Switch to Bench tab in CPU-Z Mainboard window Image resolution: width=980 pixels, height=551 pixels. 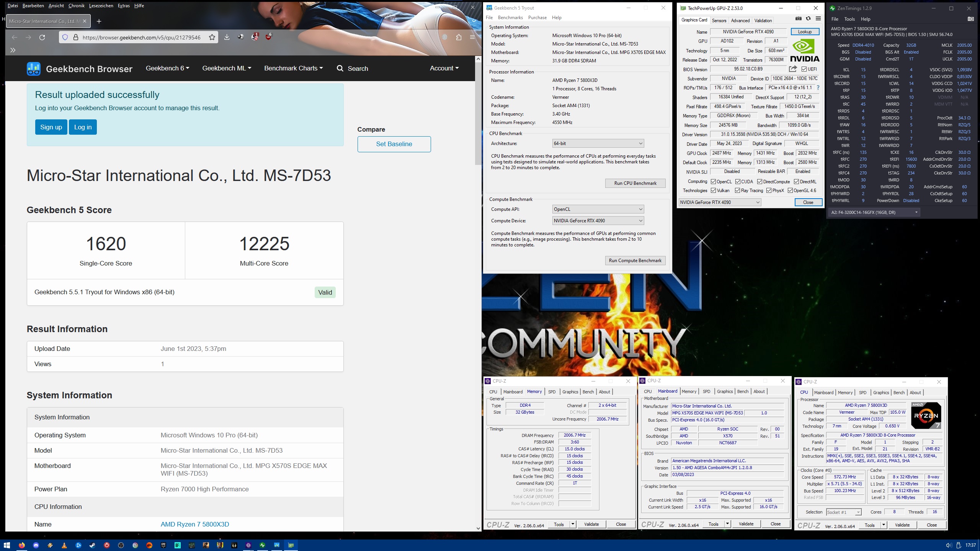pyautogui.click(x=743, y=391)
